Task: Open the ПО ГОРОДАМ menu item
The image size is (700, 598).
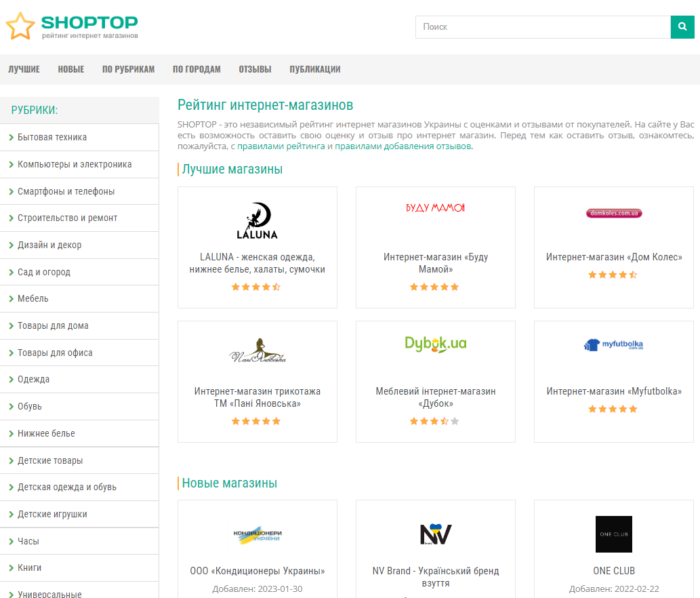Action: pyautogui.click(x=197, y=69)
